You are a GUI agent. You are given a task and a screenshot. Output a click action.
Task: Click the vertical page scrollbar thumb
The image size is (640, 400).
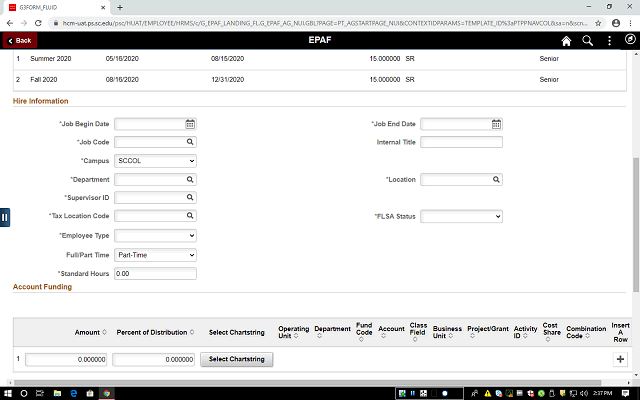(636, 224)
